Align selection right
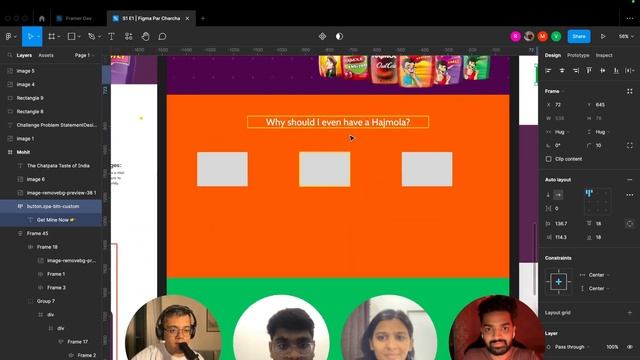640x360 pixels. [576, 71]
